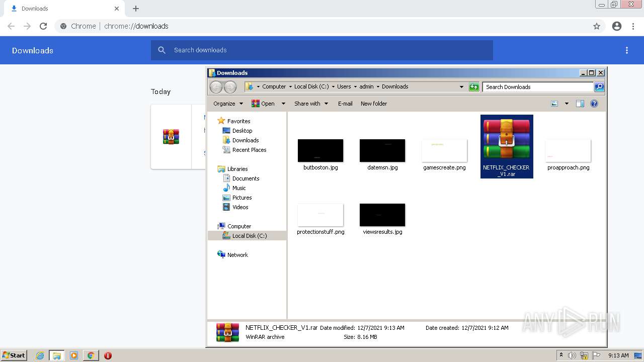Open Windows Media Player taskbar icon
The width and height of the screenshot is (644, 362).
(73, 355)
